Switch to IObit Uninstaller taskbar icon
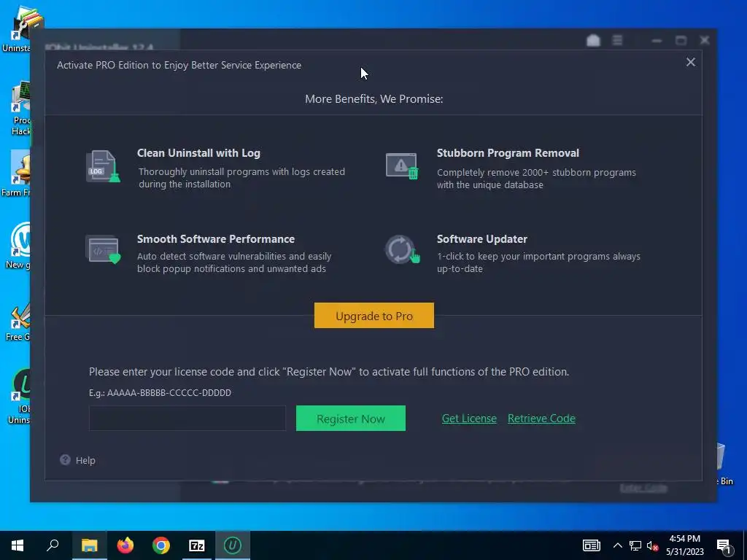This screenshot has height=560, width=747. (x=233, y=545)
